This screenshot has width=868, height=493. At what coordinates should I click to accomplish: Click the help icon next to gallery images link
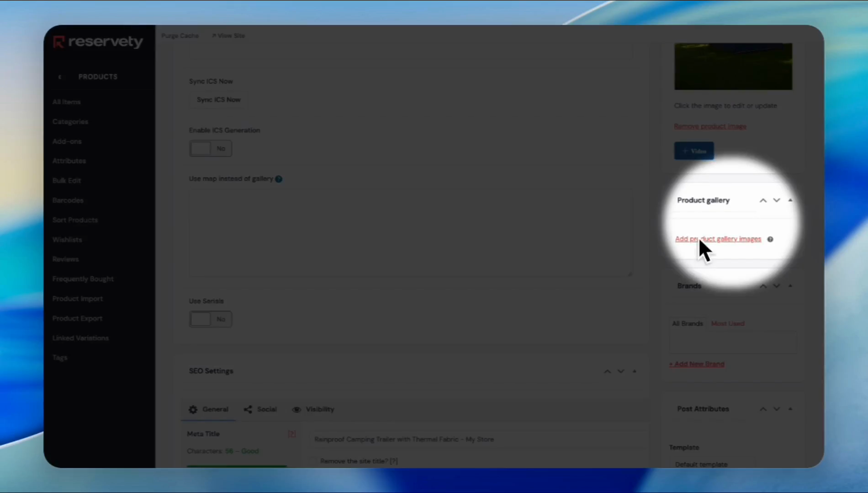770,239
